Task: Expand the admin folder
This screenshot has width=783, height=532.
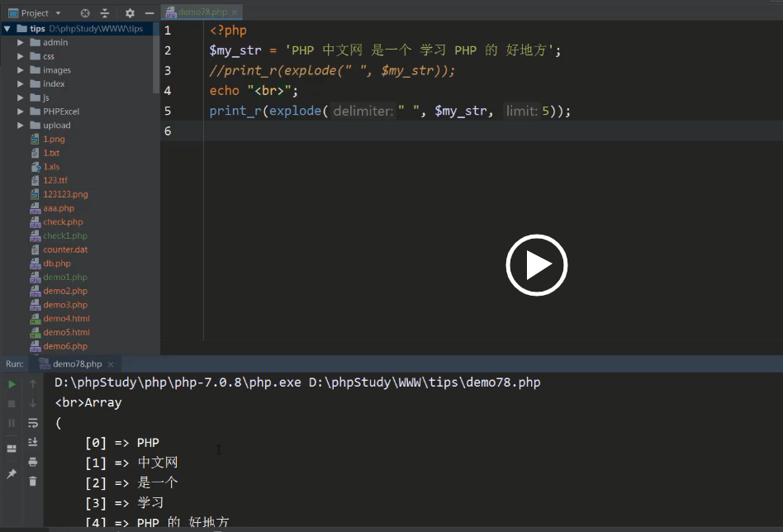Action: [21, 42]
